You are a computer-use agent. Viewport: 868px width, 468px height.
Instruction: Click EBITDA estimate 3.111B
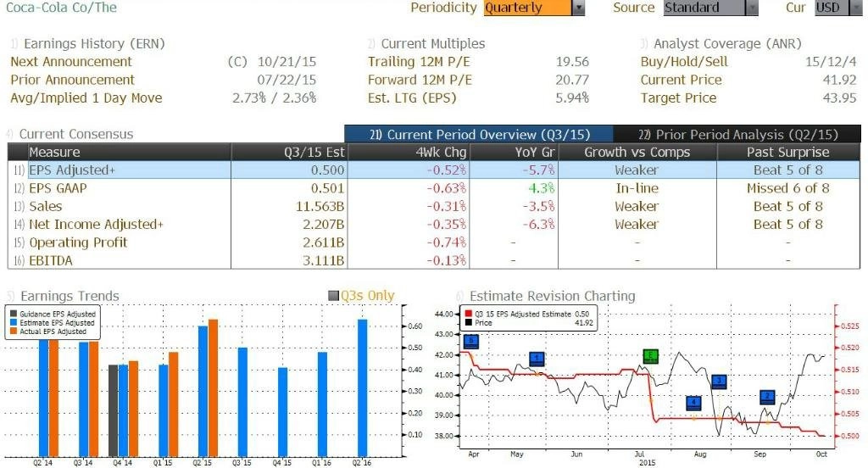tap(323, 260)
